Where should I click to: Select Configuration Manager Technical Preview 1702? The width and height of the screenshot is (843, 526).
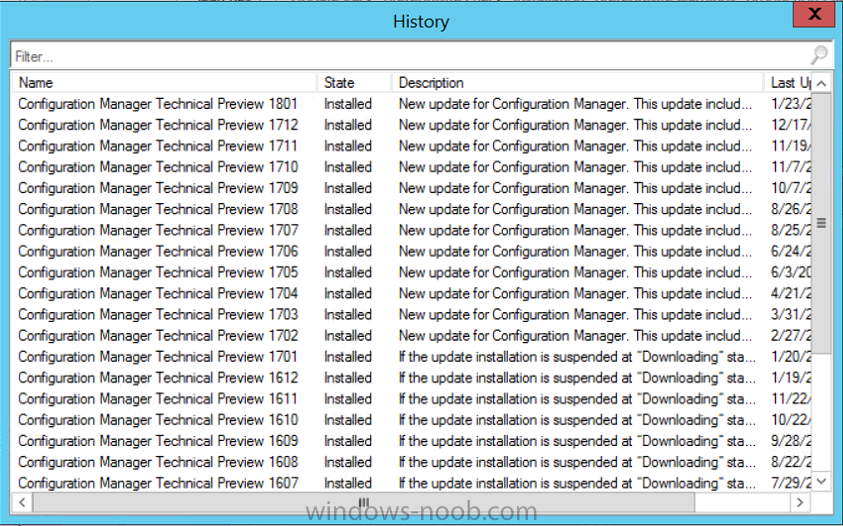(158, 336)
